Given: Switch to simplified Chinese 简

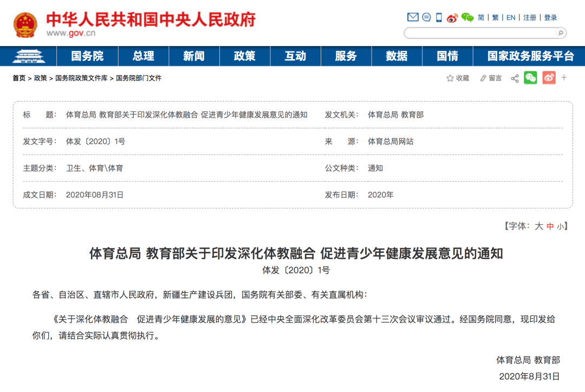Looking at the screenshot, I should pyautogui.click(x=481, y=17).
